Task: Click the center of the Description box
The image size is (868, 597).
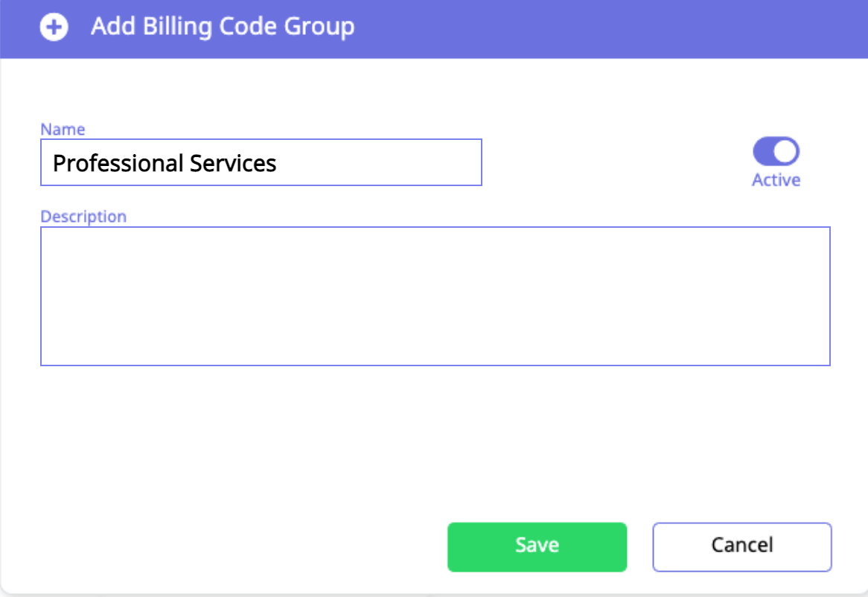Action: point(435,296)
